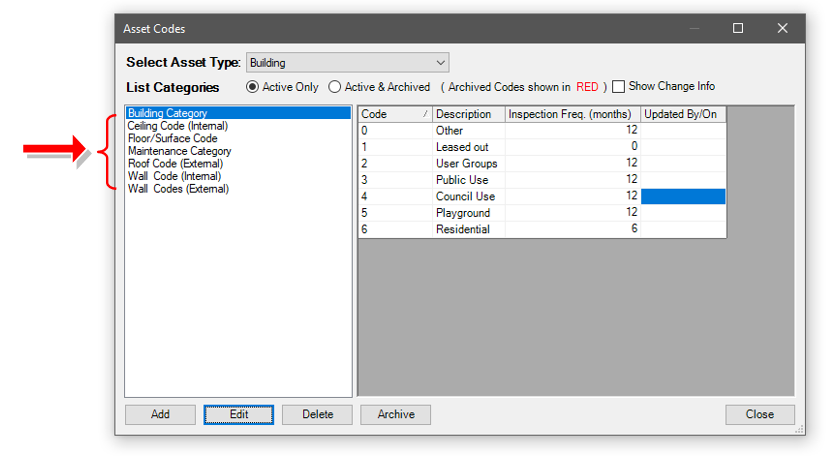Image resolution: width=832 pixels, height=462 pixels.
Task: Archive the selected code
Action: coord(396,414)
